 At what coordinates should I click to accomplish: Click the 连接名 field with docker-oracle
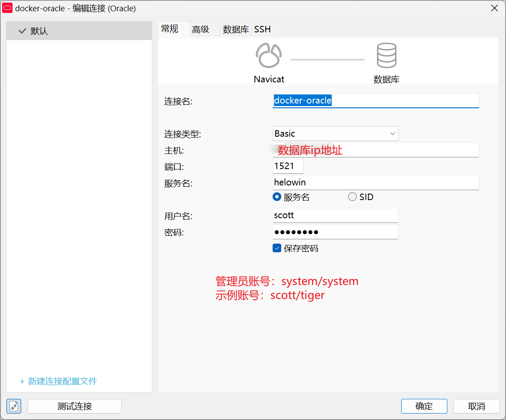coord(376,100)
